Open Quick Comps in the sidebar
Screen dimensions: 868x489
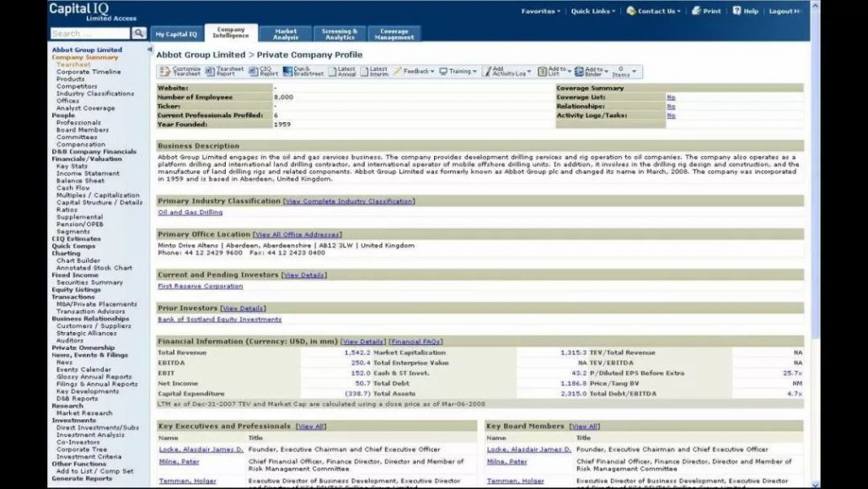(73, 246)
